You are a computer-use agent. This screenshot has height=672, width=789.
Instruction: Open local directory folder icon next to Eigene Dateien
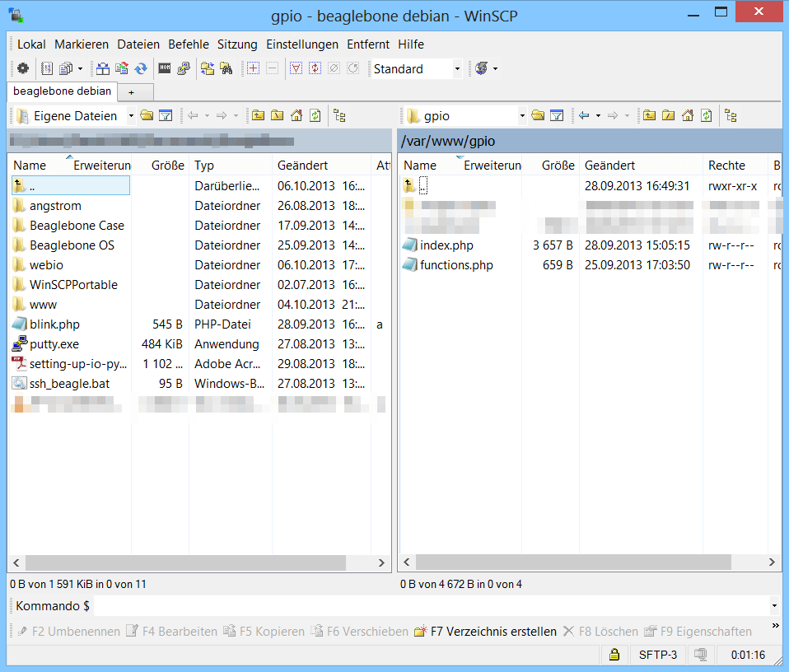(x=147, y=115)
